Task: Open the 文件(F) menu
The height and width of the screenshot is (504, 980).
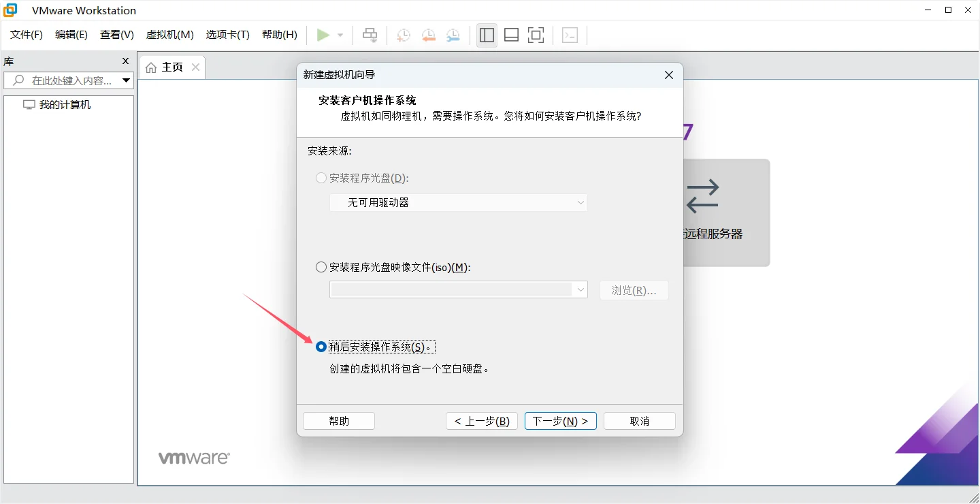Action: point(27,35)
